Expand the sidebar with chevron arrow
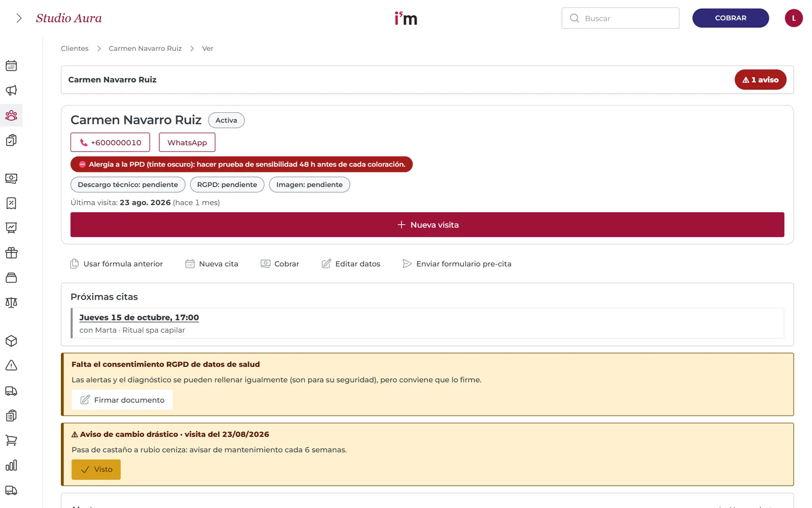Screen dimensions: 812x508 (19, 18)
